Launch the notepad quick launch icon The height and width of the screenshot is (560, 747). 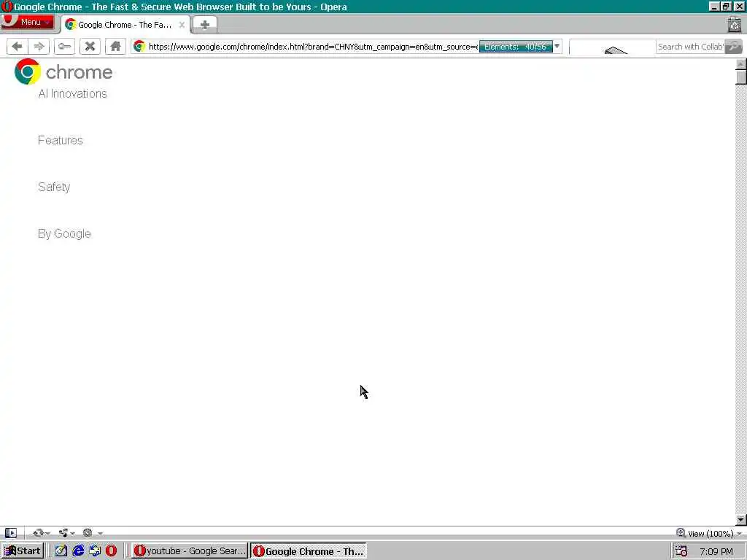tap(61, 551)
